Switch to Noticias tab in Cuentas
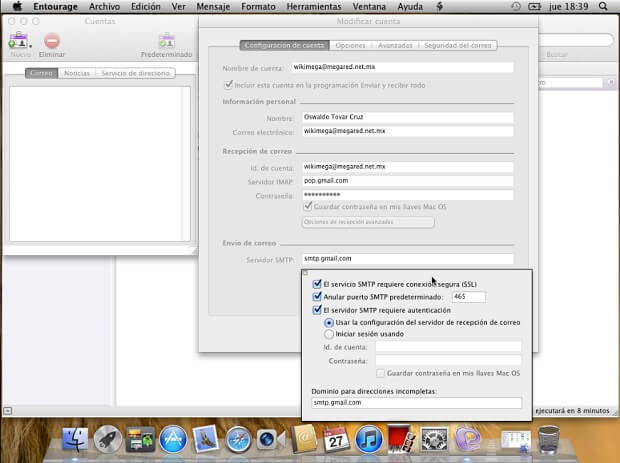The width and height of the screenshot is (620, 463). point(77,73)
